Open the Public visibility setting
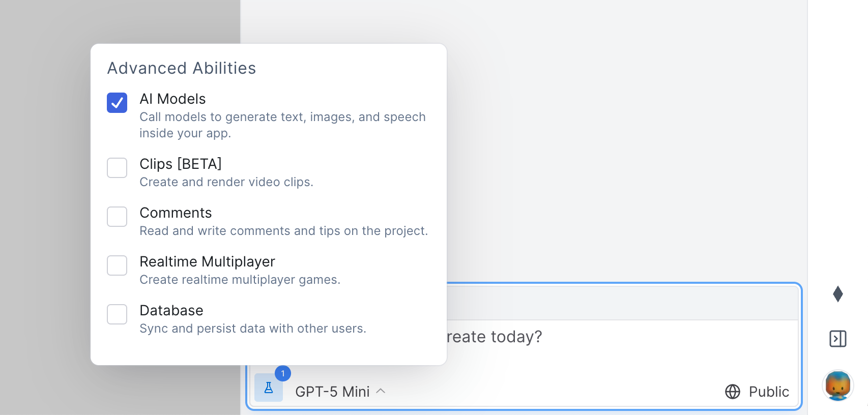868x415 pixels. (x=757, y=392)
